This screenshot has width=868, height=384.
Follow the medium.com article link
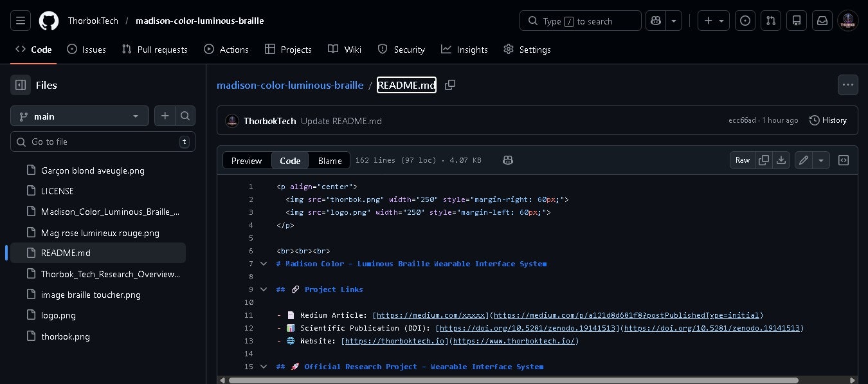tap(430, 315)
